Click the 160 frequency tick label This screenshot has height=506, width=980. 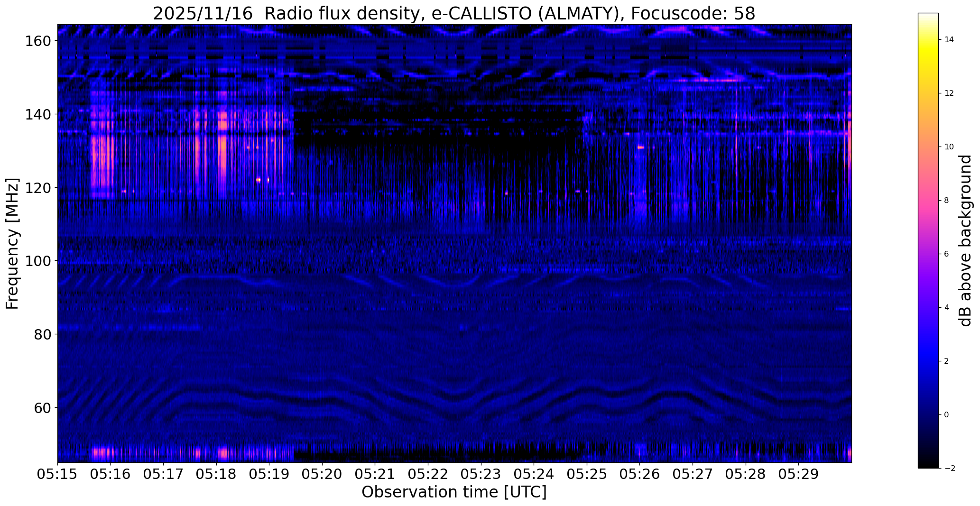(38, 41)
